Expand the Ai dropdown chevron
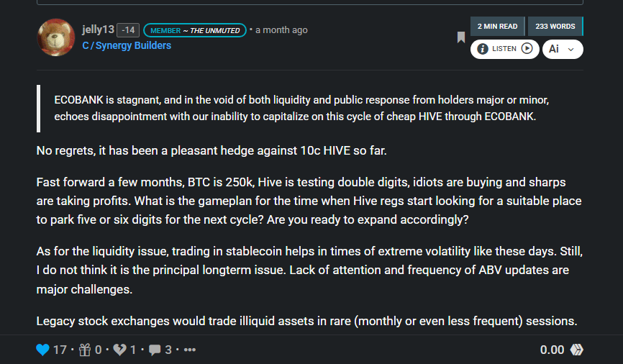Screen dimensions: 623x364 pyautogui.click(x=571, y=50)
